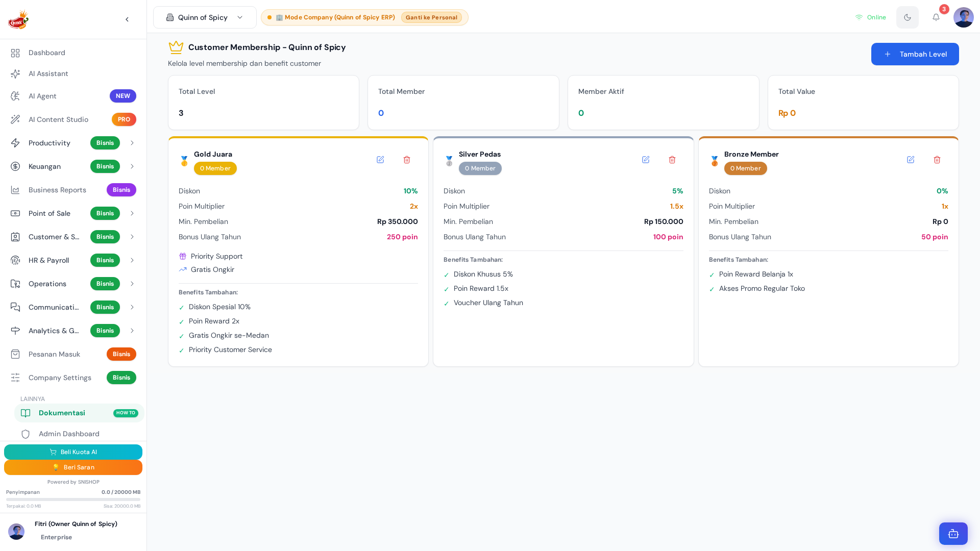Expand the Productivity menu chevron
This screenshot has width=980, height=551.
pyautogui.click(x=132, y=143)
